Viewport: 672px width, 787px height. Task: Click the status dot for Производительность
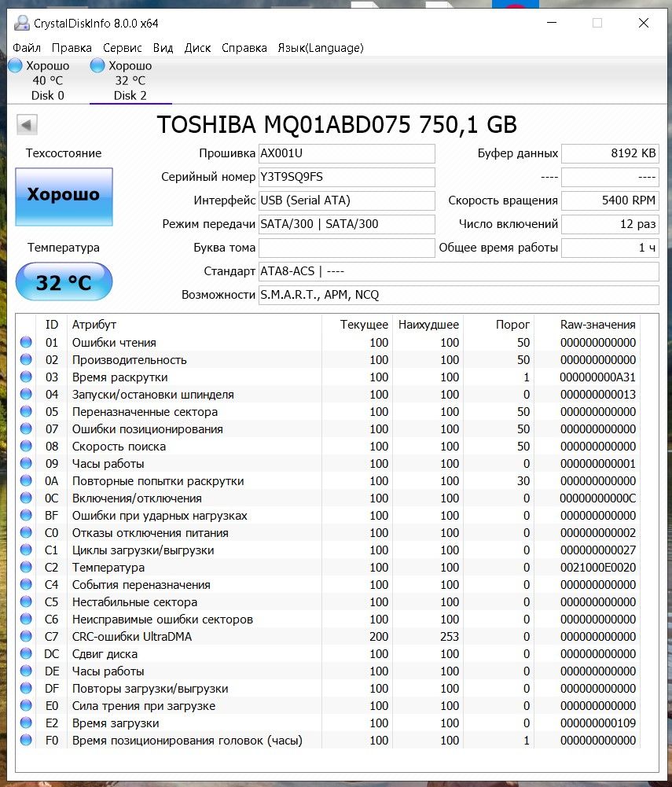(x=26, y=359)
